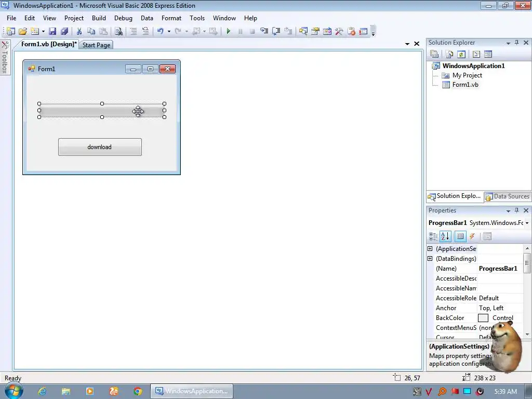This screenshot has width=532, height=399.
Task: Open the collapsed Toolbox side tab
Action: [x=5, y=57]
